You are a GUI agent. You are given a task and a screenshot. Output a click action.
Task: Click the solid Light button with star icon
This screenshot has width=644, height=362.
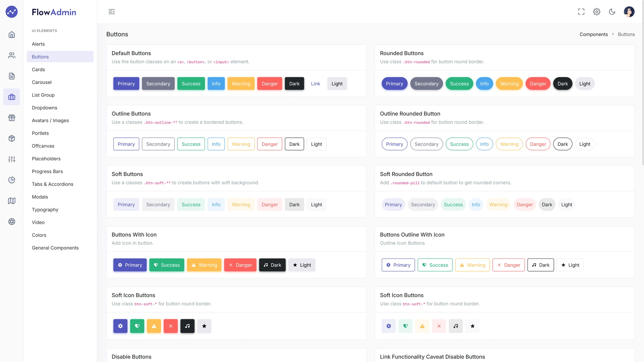click(x=302, y=265)
